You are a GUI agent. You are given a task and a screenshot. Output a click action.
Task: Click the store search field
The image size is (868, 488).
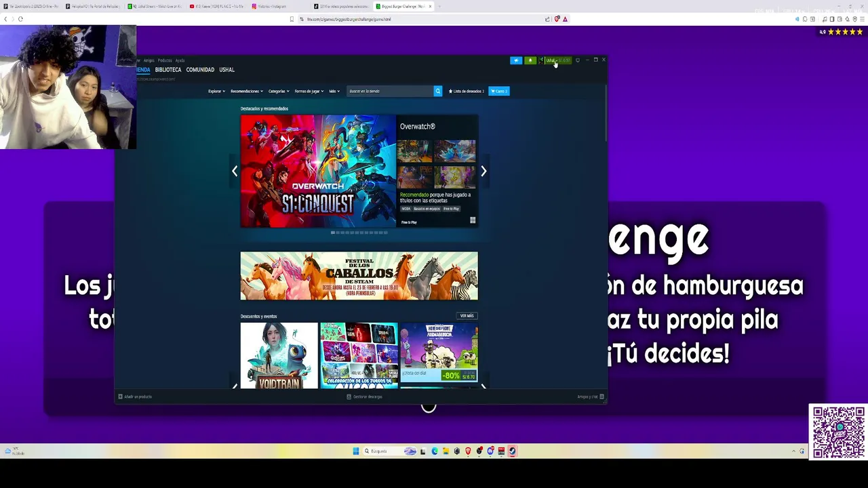[x=390, y=91]
